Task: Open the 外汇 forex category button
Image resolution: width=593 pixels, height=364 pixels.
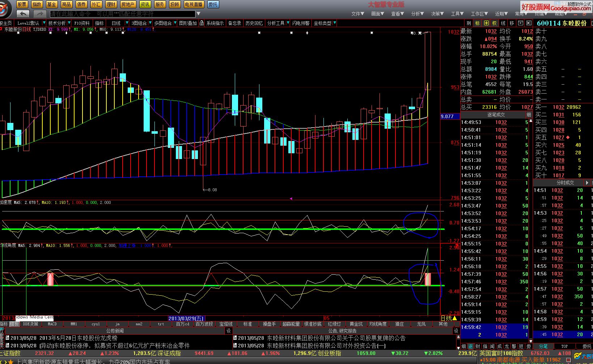Action: coord(96,4)
